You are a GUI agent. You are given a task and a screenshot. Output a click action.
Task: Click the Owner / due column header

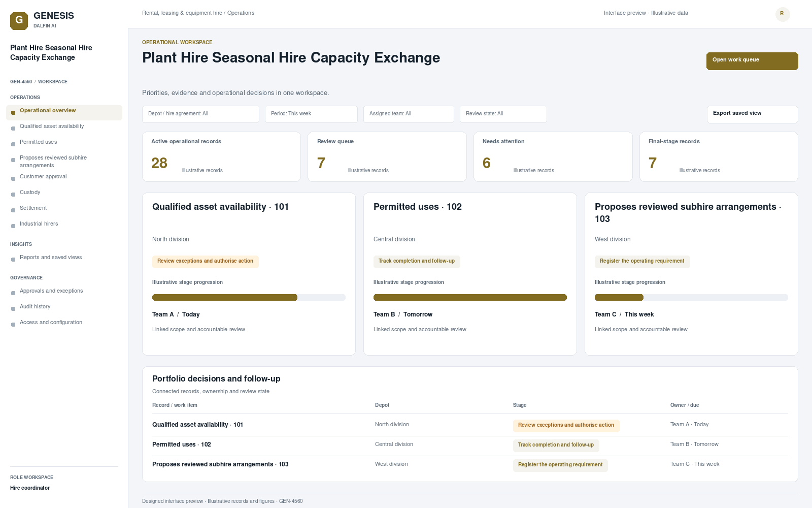[685, 405]
